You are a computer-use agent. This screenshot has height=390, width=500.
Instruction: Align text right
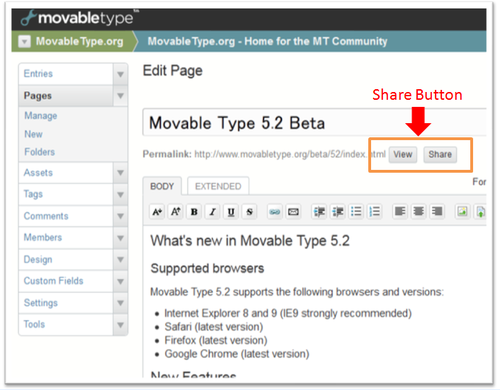437,212
